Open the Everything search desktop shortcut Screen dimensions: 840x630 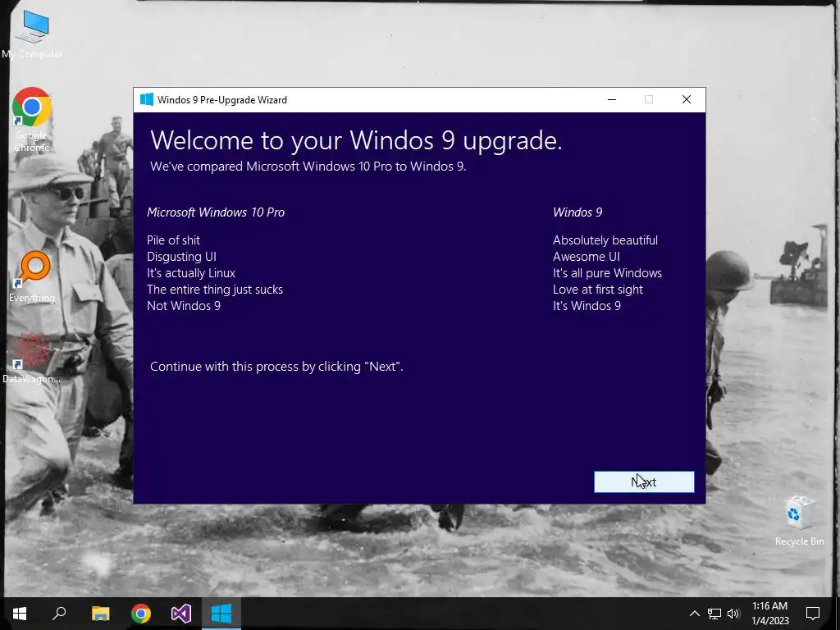(32, 277)
